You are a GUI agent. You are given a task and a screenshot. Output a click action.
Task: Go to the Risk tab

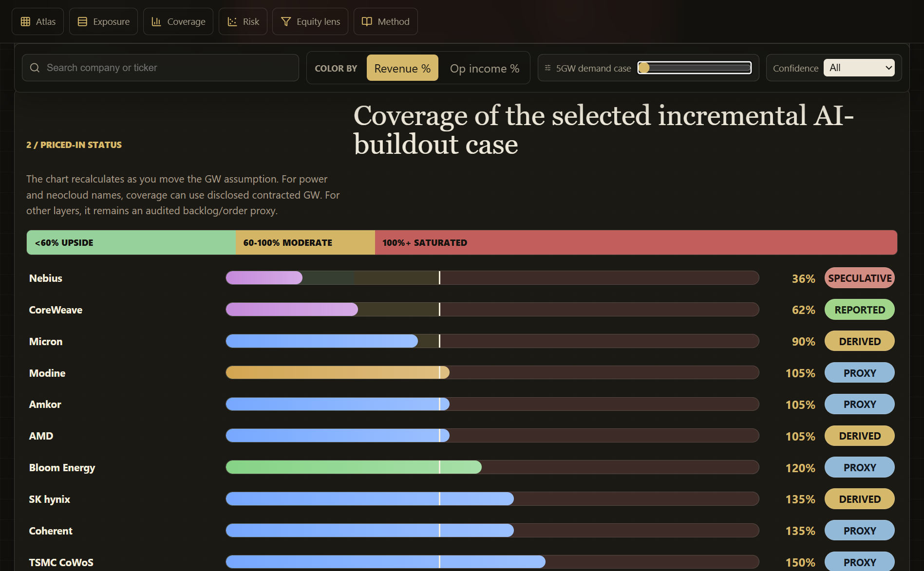(243, 21)
